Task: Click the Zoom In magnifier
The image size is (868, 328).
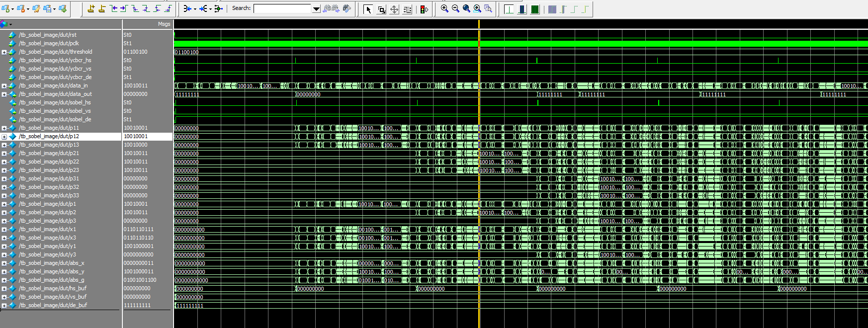Action: click(x=444, y=8)
